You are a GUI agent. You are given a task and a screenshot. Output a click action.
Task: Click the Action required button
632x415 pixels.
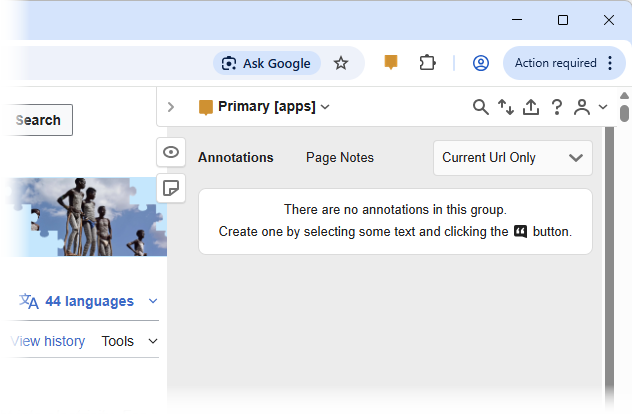(565, 63)
